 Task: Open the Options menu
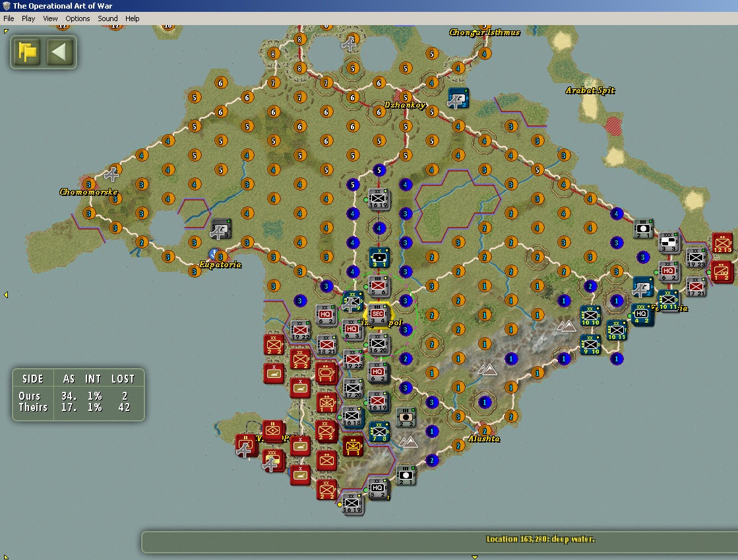78,18
